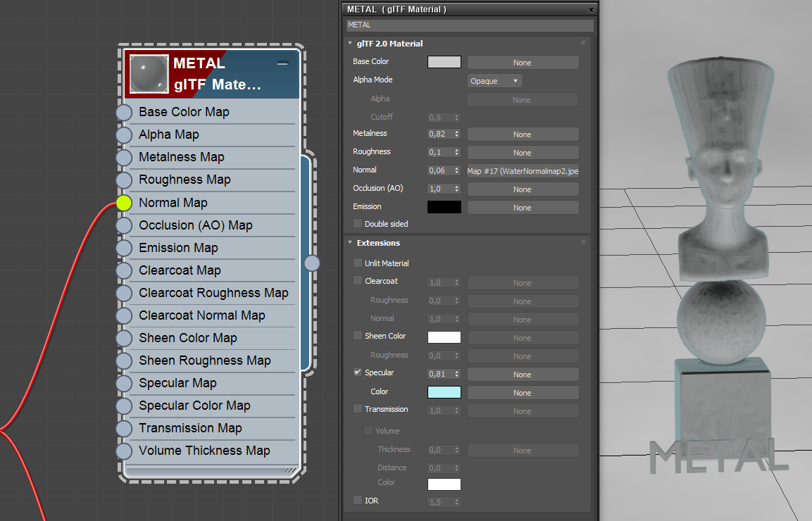Open the Base Color swatch picker

[x=444, y=62]
